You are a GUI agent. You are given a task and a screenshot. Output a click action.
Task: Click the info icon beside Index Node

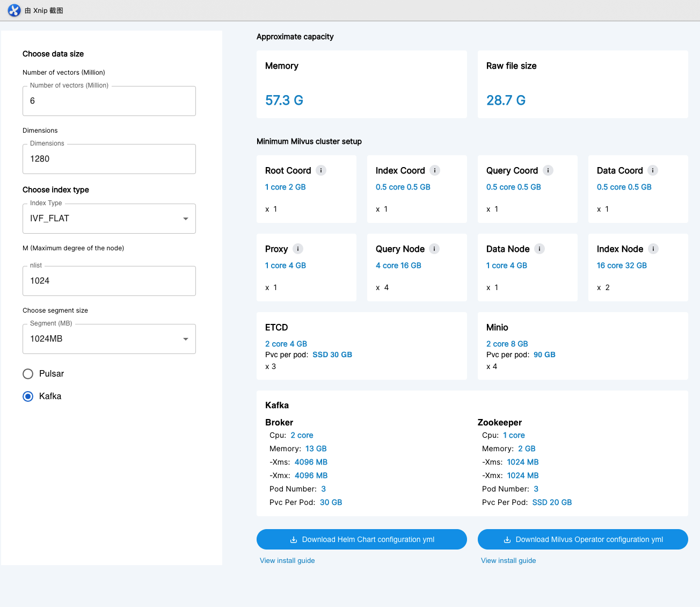[x=653, y=249]
